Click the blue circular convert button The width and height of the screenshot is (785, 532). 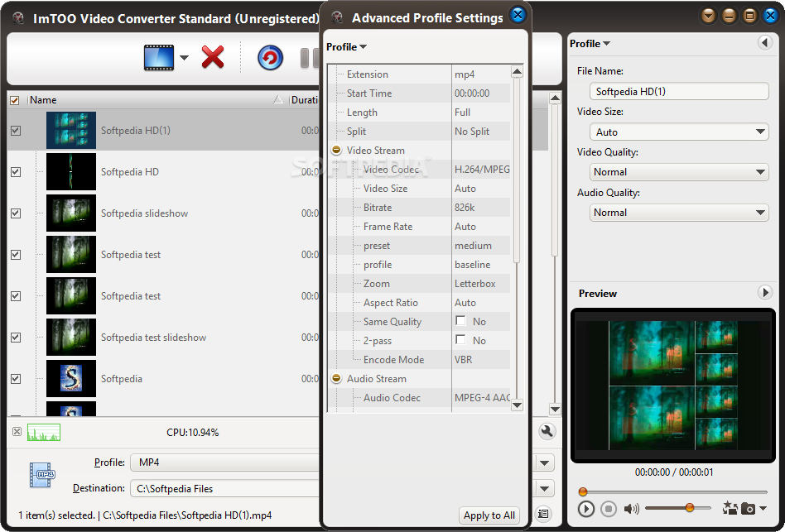click(270, 57)
